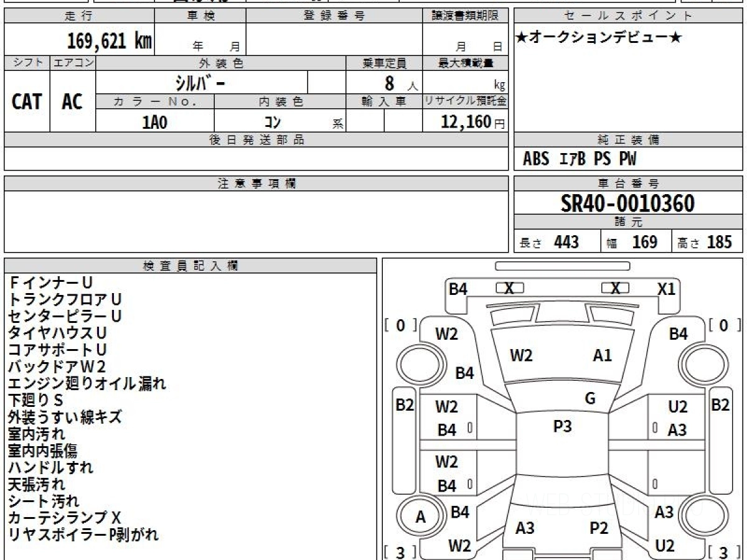The image size is (747, 560).
Task: Click the シフト header cell
Action: 27,63
